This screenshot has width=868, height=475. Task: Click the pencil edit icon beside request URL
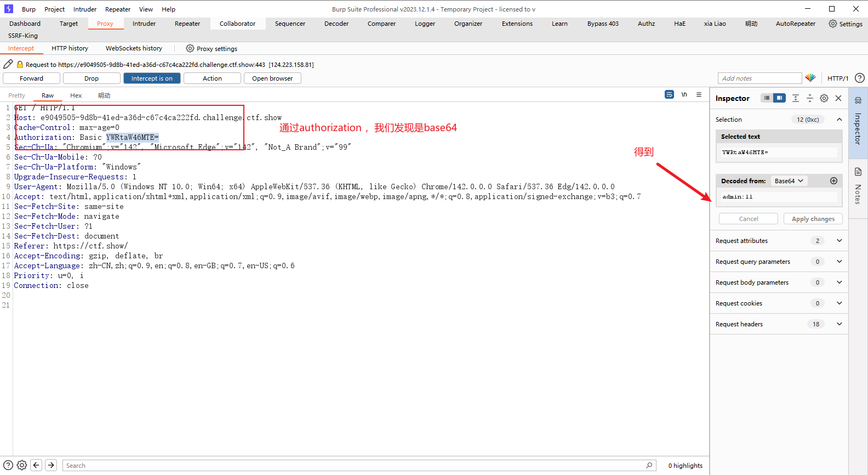(8, 64)
